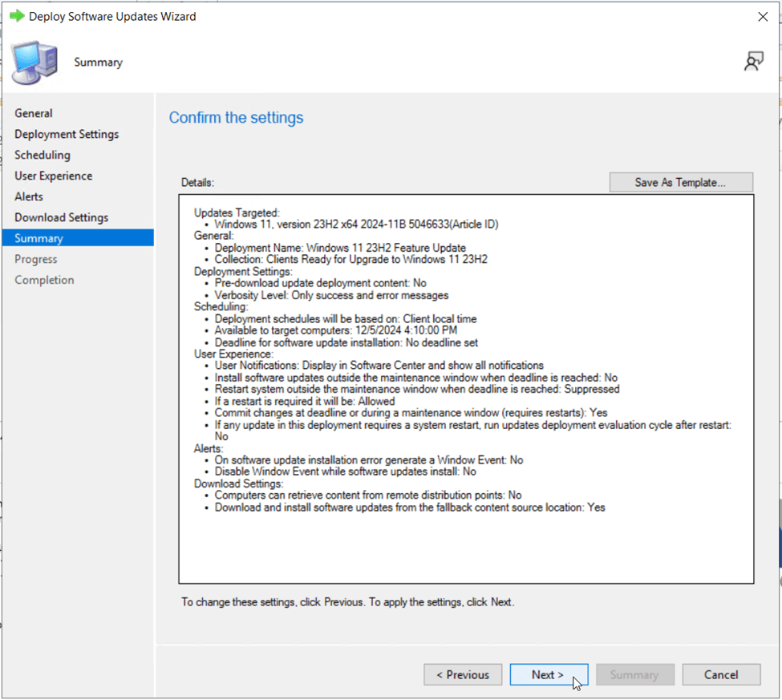Click the grayed-out Summary button

tap(634, 674)
